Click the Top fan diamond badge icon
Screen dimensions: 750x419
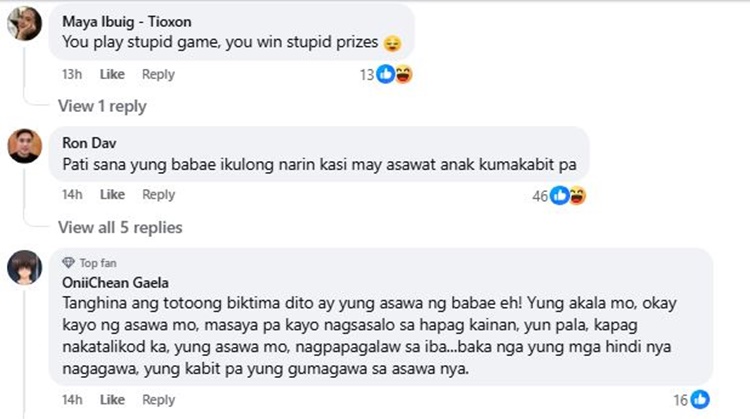click(68, 263)
